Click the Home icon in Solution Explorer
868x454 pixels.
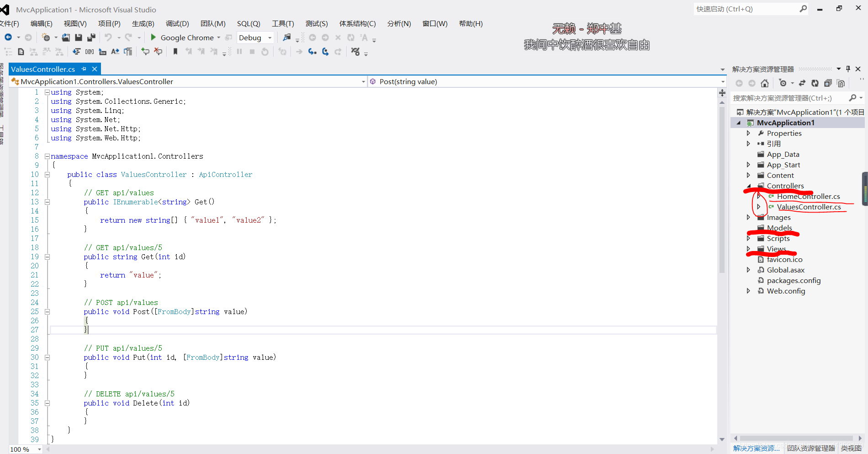pyautogui.click(x=765, y=83)
